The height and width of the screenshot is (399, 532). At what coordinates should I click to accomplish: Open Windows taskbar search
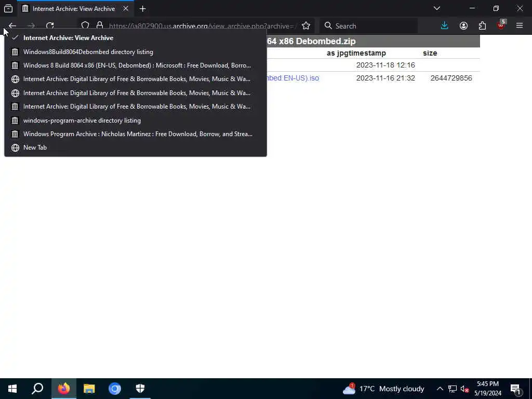tap(37, 389)
